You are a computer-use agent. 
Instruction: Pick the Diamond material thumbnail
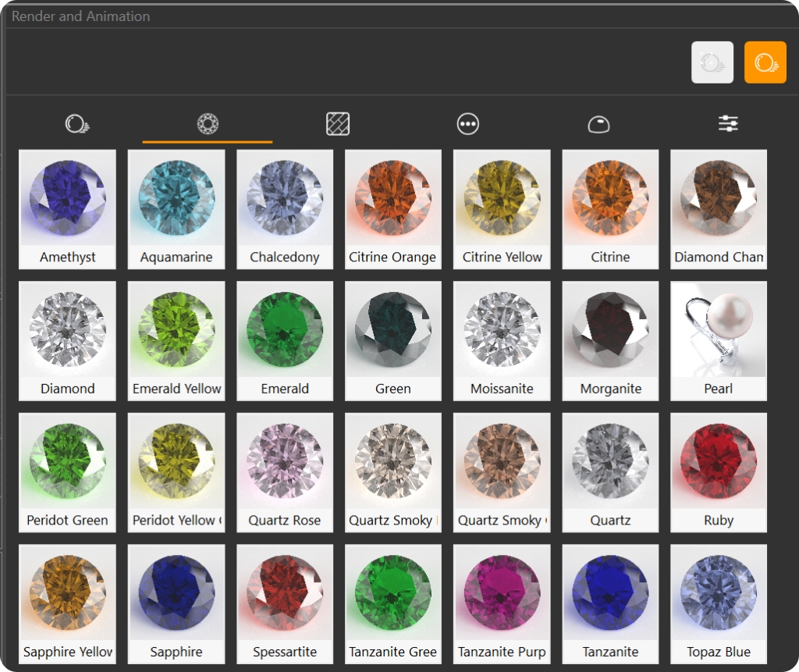[x=67, y=340]
